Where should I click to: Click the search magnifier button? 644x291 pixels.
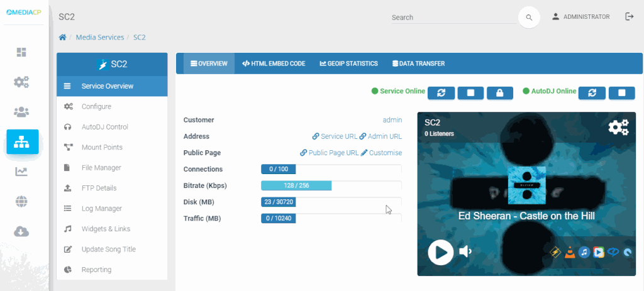pyautogui.click(x=529, y=17)
